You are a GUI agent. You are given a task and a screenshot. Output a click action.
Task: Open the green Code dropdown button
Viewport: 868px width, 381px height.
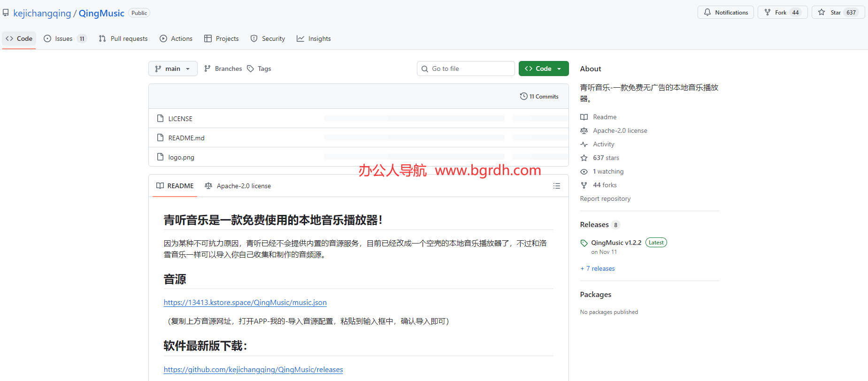click(x=544, y=69)
